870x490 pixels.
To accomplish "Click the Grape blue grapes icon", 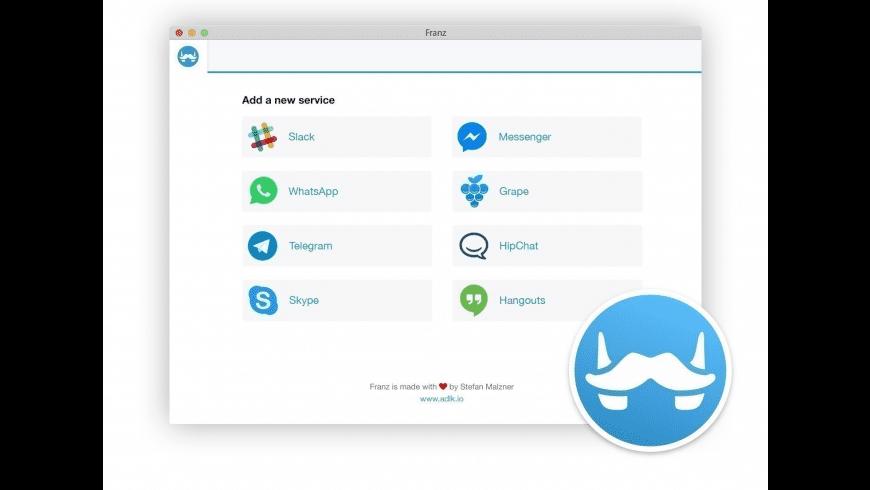I will (474, 191).
